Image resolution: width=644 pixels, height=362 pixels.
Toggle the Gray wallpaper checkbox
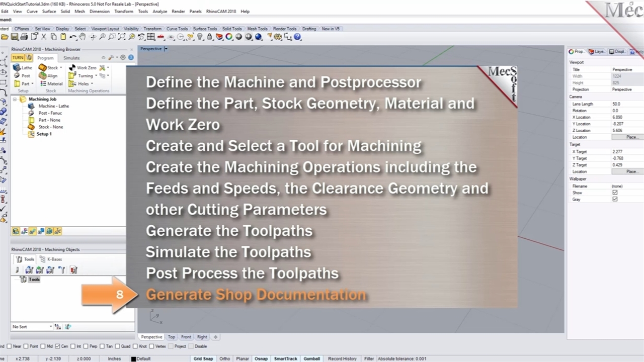tap(615, 199)
